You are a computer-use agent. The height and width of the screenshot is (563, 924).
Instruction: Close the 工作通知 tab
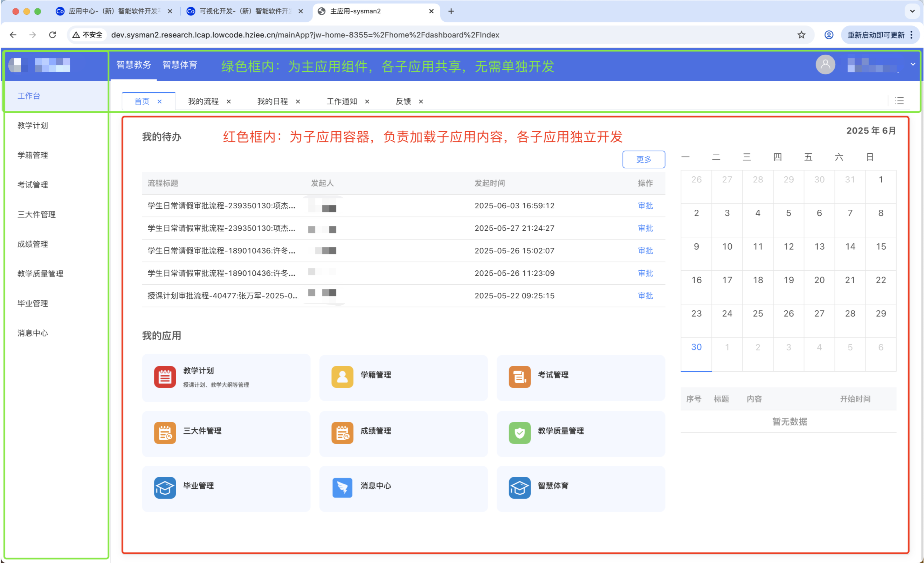click(x=367, y=101)
